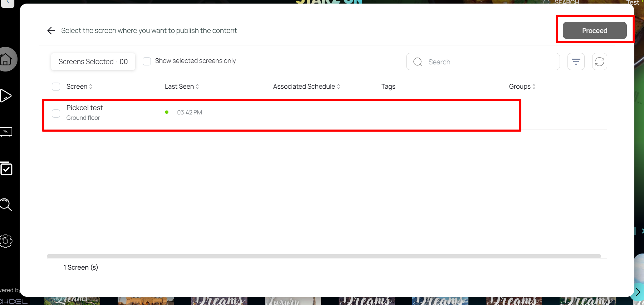Select the Pickcel test screen checkbox
The width and height of the screenshot is (644, 305).
click(x=56, y=113)
